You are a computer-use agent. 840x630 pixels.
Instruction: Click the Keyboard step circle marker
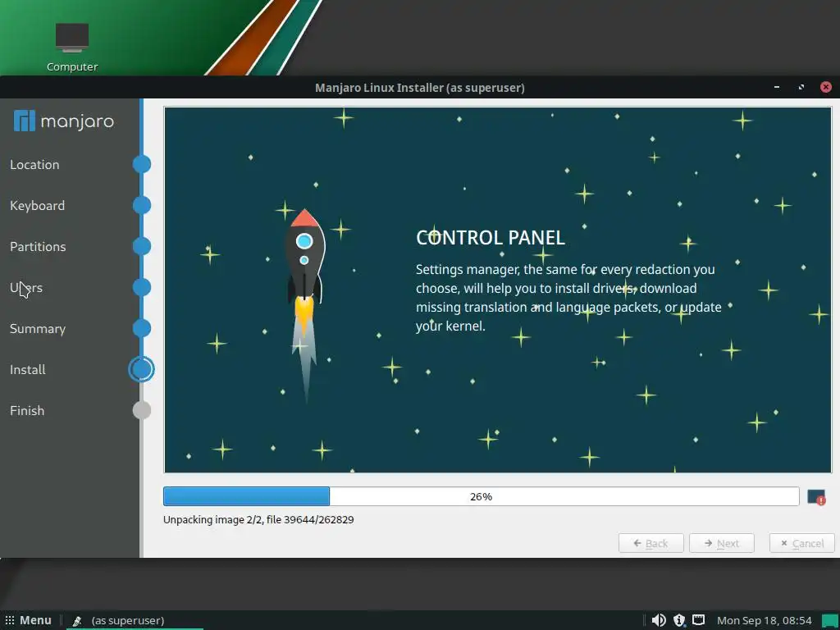pyautogui.click(x=141, y=205)
